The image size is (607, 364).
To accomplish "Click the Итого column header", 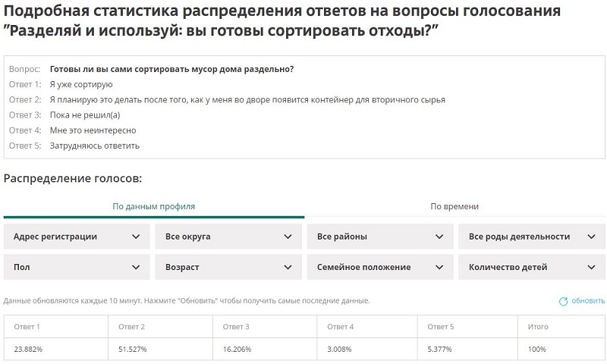I will click(538, 327).
